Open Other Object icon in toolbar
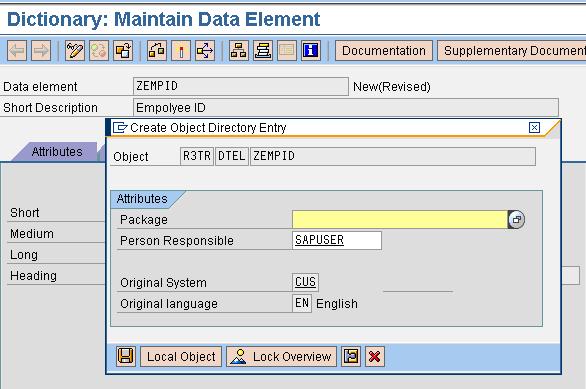Viewport: 586px width, 389px height. pyautogui.click(x=123, y=50)
